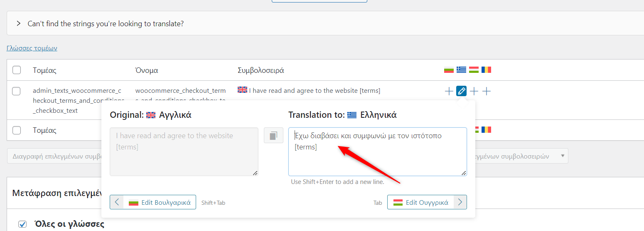Open the Γλώσσες τομέων link
The width and height of the screenshot is (644, 231).
click(32, 48)
